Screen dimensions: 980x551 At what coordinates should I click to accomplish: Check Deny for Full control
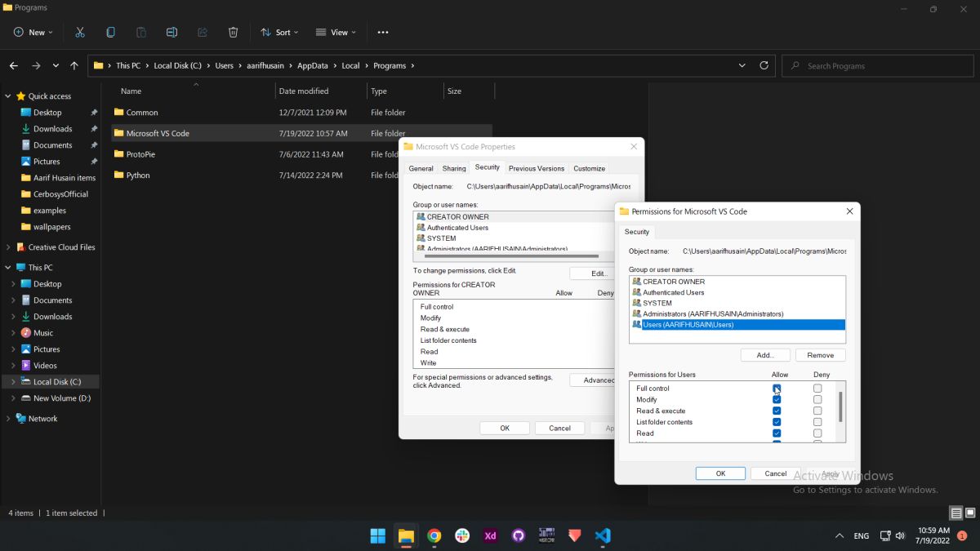coord(817,389)
